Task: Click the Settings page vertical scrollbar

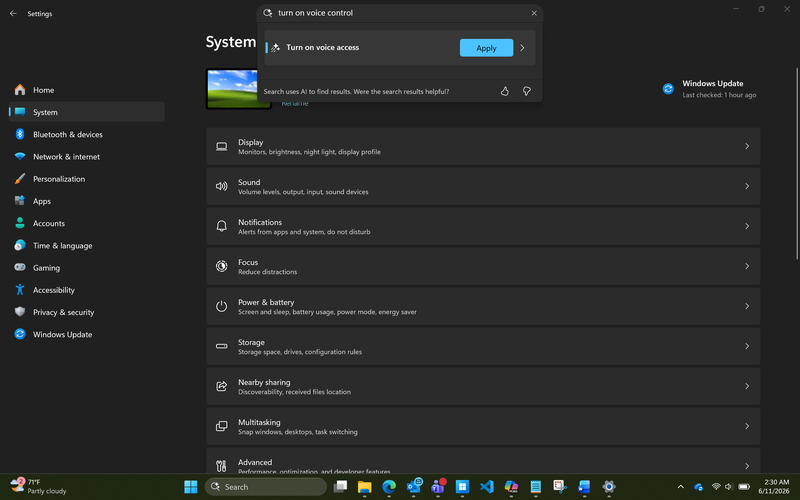Action: [796, 163]
